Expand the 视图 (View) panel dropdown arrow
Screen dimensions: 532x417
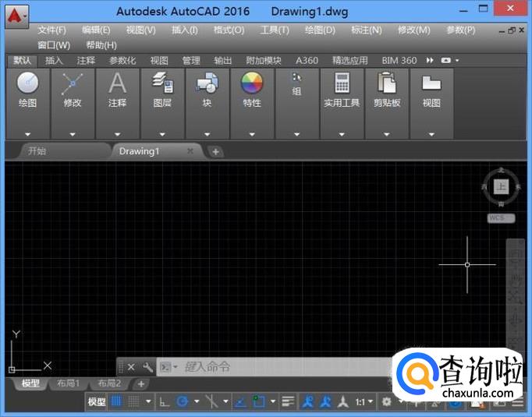point(431,134)
